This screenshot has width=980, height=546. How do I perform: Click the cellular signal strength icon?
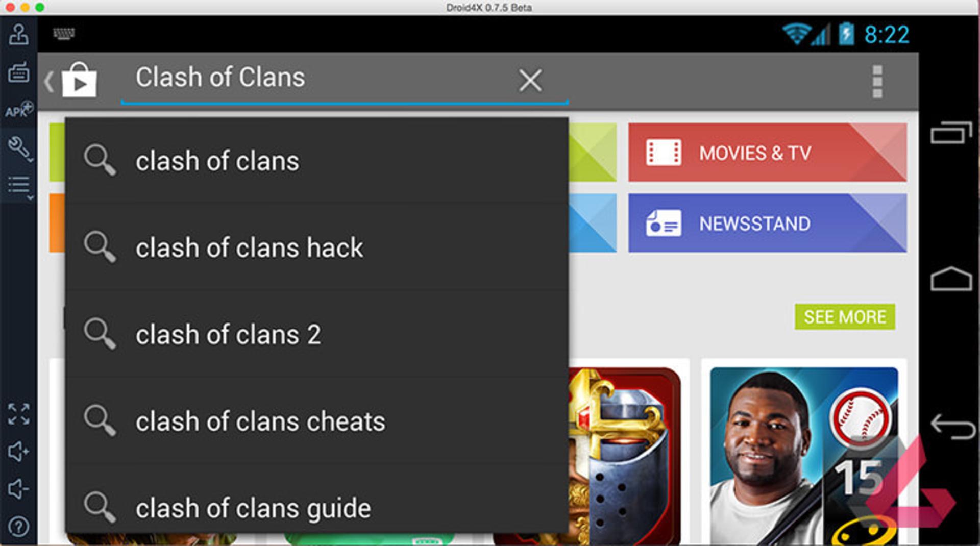point(821,35)
